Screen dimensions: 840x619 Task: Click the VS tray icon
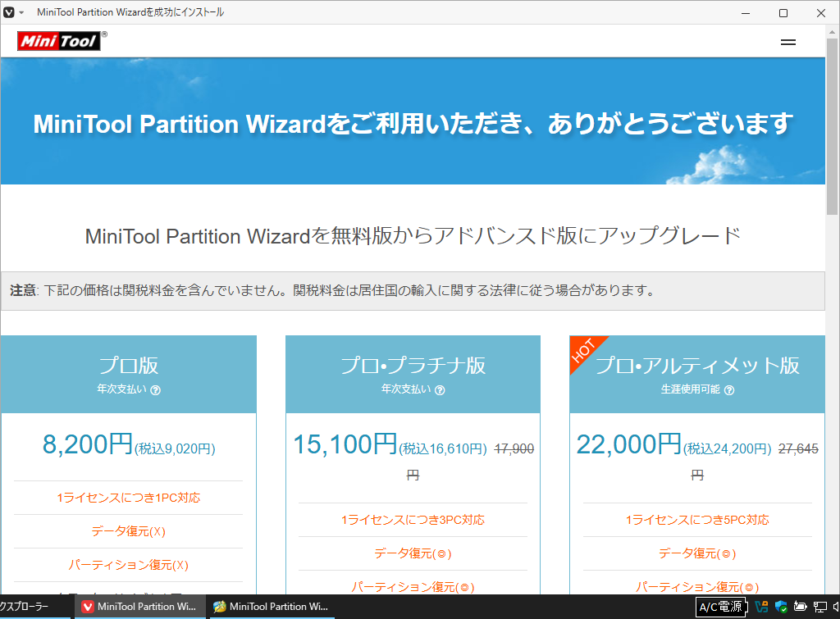coord(761,607)
